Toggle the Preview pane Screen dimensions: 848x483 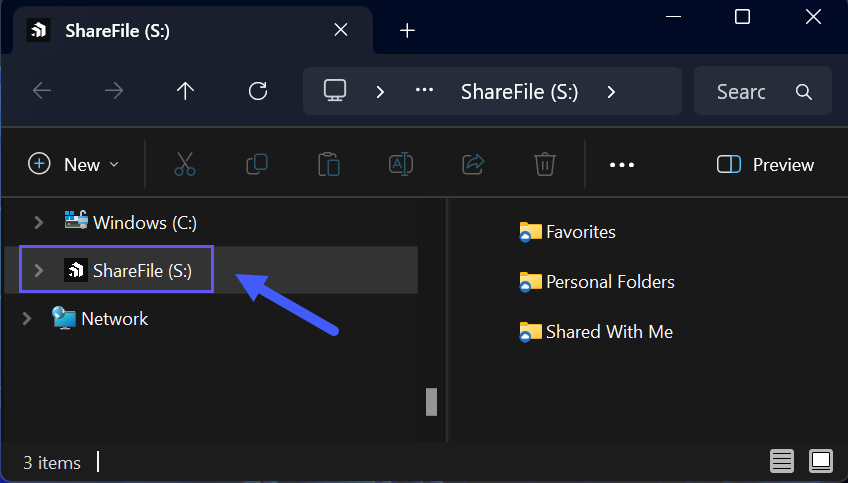coord(765,164)
